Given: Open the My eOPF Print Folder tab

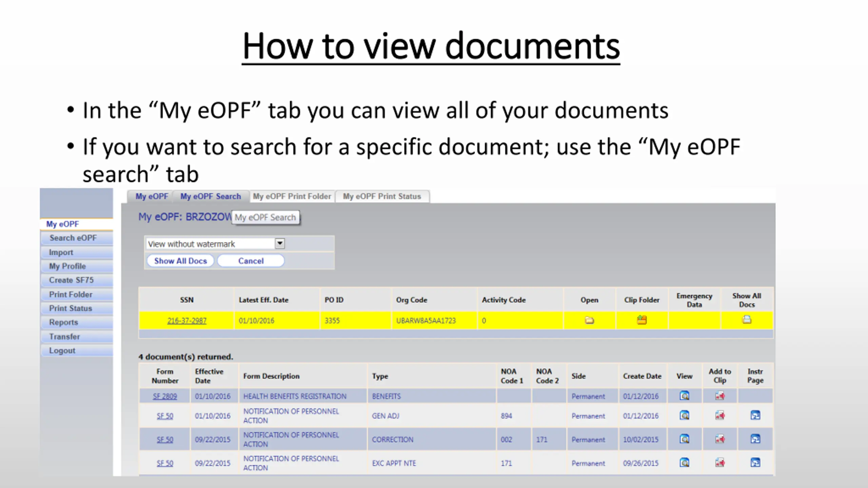Looking at the screenshot, I should pyautogui.click(x=292, y=197).
